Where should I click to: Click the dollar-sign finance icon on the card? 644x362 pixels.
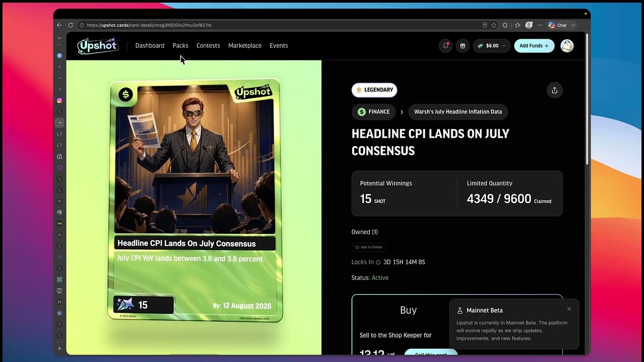pyautogui.click(x=126, y=94)
